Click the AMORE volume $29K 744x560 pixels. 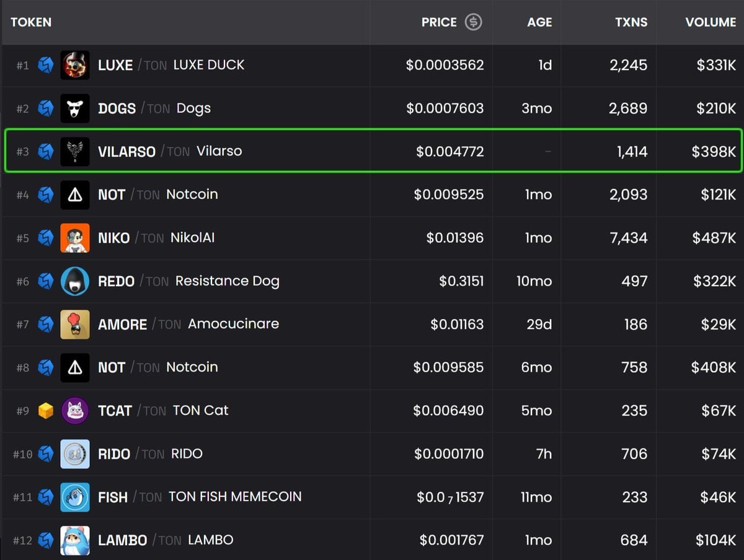click(719, 324)
